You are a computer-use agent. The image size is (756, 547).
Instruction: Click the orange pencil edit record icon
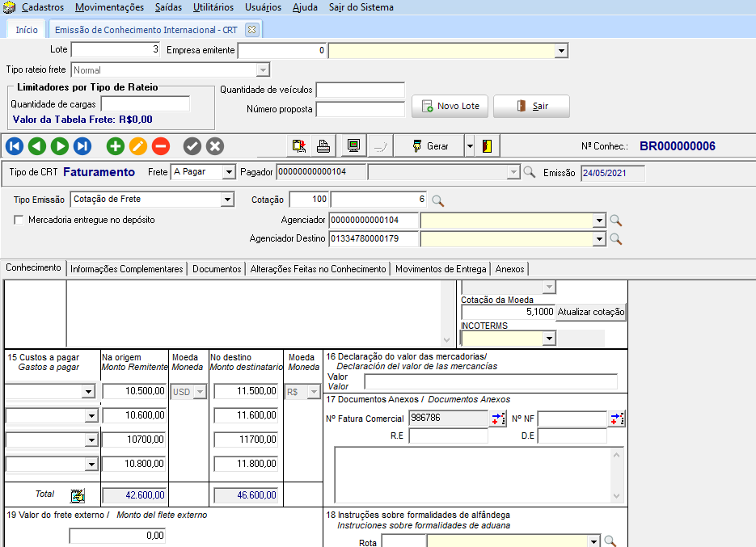[138, 146]
